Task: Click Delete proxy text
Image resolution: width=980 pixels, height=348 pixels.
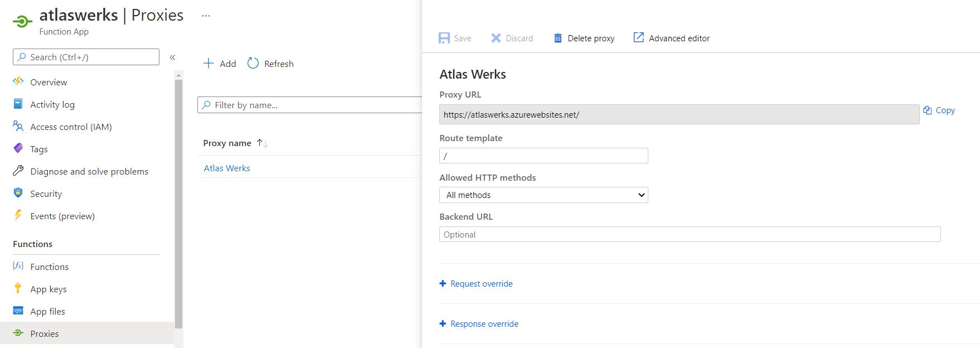Action: 591,38
